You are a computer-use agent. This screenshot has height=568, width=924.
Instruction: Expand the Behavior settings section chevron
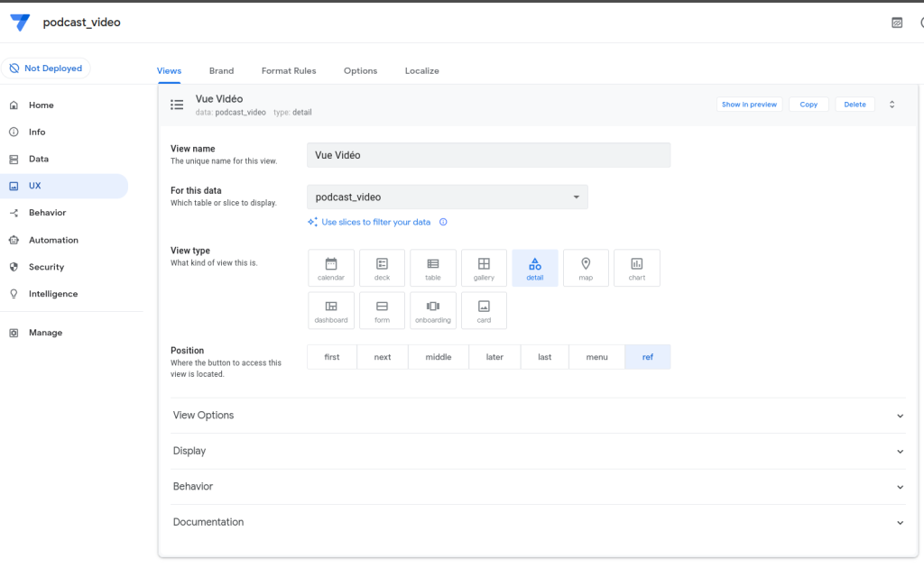(900, 487)
